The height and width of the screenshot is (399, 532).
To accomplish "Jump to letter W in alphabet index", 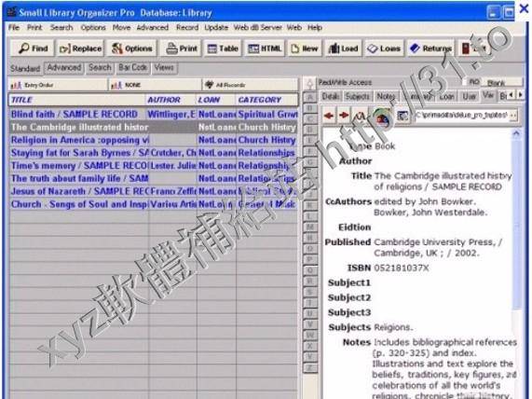I will pyautogui.click(x=309, y=335).
